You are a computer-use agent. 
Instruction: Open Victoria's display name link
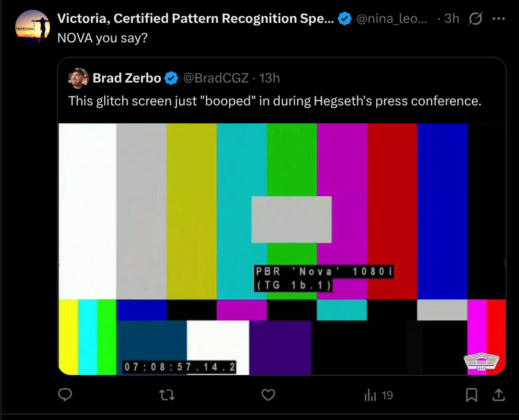[x=196, y=19]
